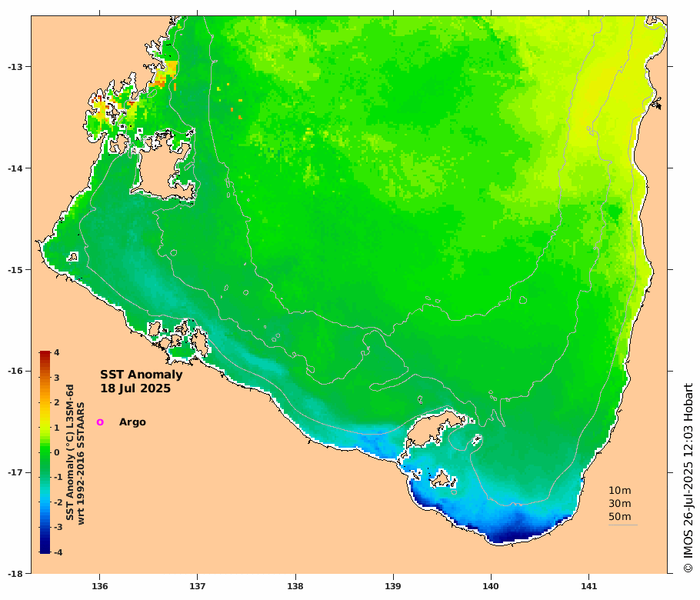Viewport: 700px width, 600px height.
Task: Click the -17 latitude axis label
Action: (x=15, y=472)
